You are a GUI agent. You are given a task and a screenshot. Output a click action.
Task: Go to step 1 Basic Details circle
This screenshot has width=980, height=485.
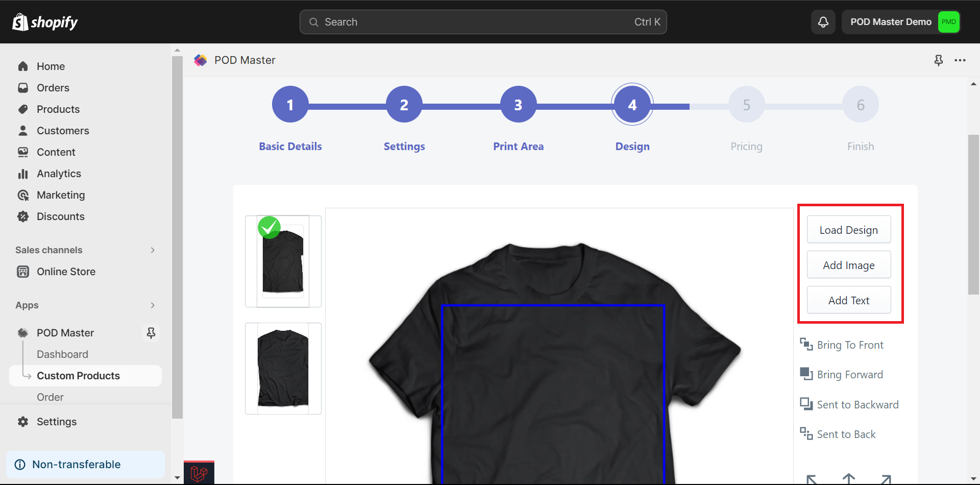tap(290, 105)
